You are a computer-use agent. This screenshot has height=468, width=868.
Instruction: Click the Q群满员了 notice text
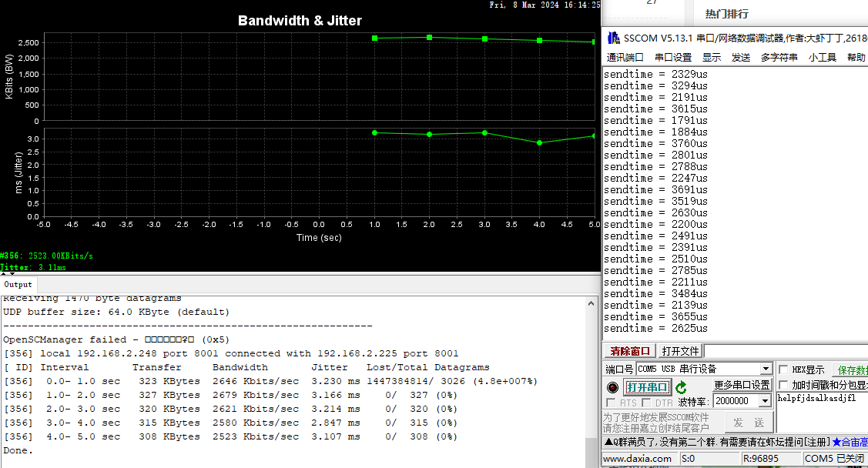[x=718, y=442]
